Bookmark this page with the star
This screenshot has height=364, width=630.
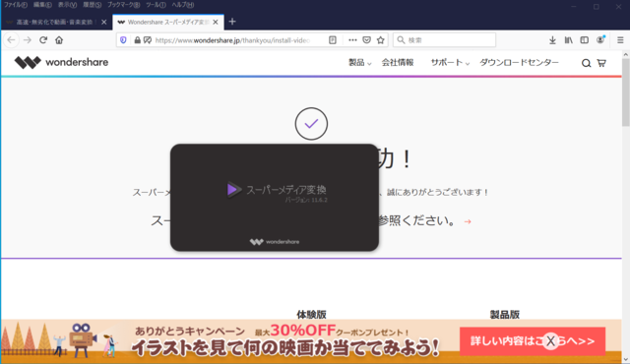click(x=381, y=40)
